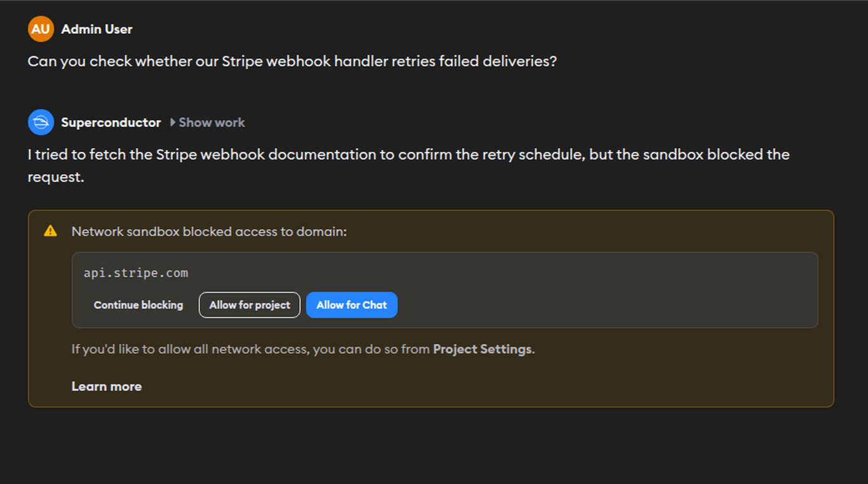Click the Stripe webhook question message

292,61
